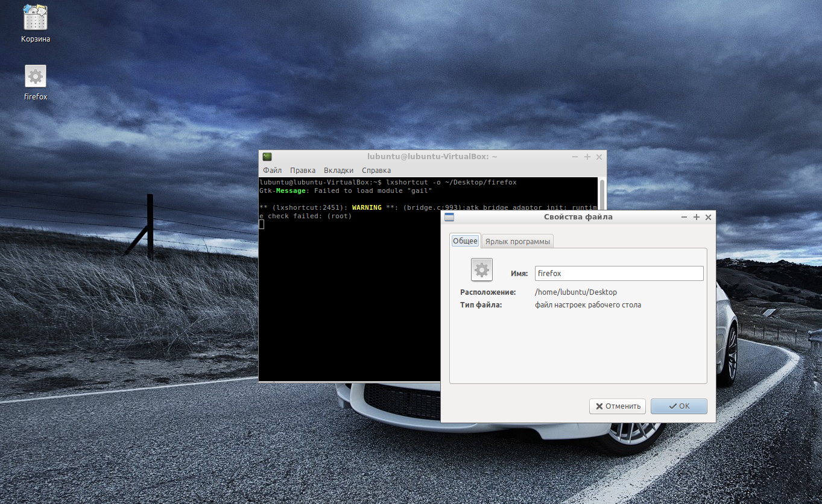Minimize the terminal window
822x504 pixels.
pos(575,157)
